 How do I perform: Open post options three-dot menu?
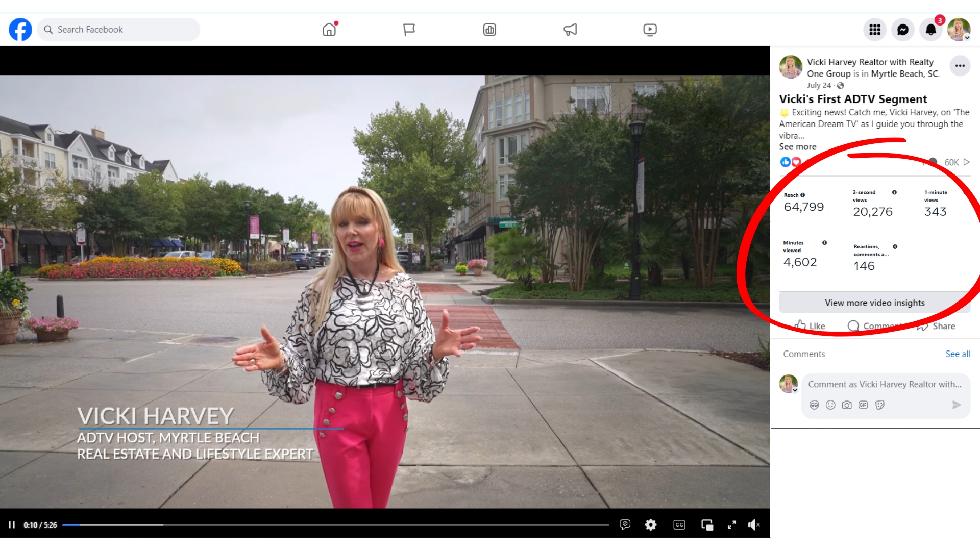(x=960, y=66)
